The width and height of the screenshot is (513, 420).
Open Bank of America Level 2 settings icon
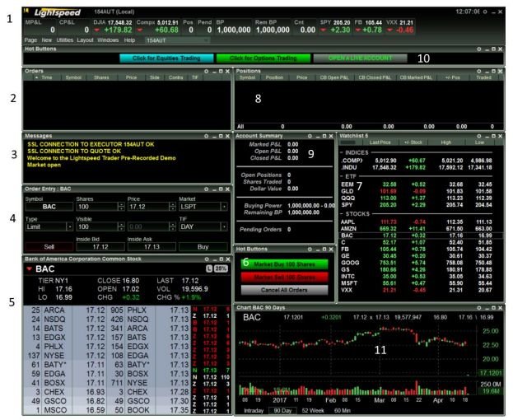point(207,259)
